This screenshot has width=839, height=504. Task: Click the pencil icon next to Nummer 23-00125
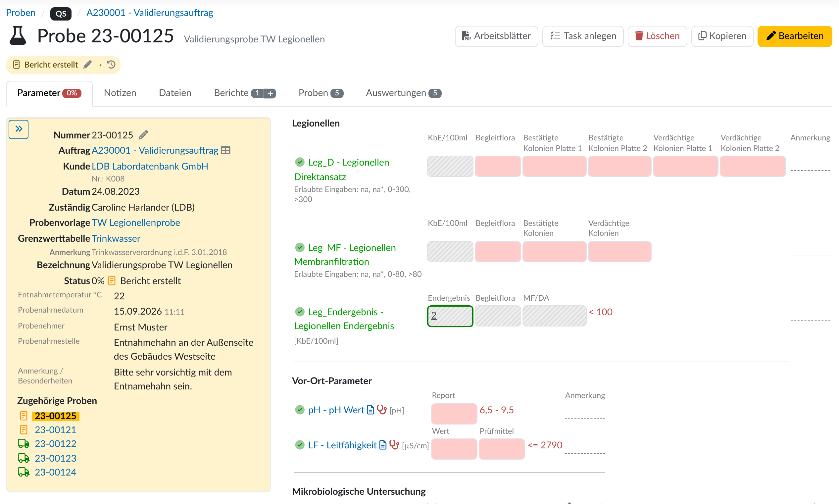pos(144,135)
